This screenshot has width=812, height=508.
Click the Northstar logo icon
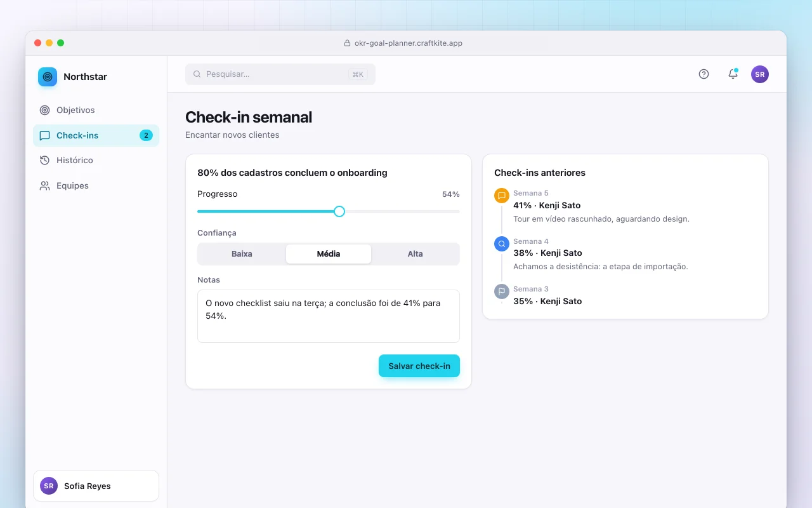(x=48, y=77)
